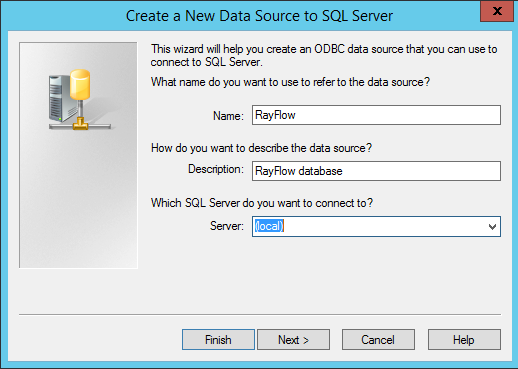Click the highlighted (local) server text
This screenshot has width=518, height=369.
coord(269,226)
